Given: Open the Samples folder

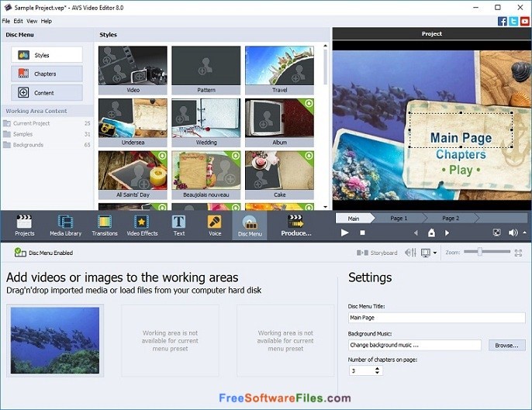Looking at the screenshot, I should point(47,134).
